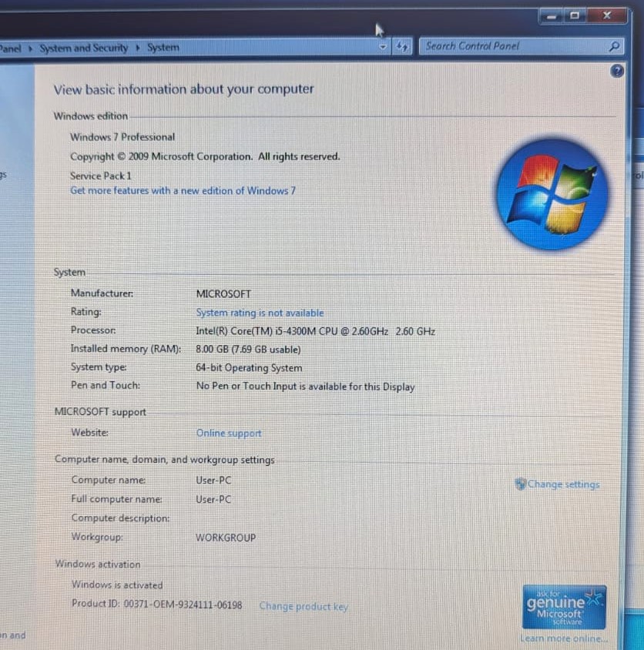This screenshot has width=644, height=650.
Task: Open Learn more online link
Action: point(564,638)
